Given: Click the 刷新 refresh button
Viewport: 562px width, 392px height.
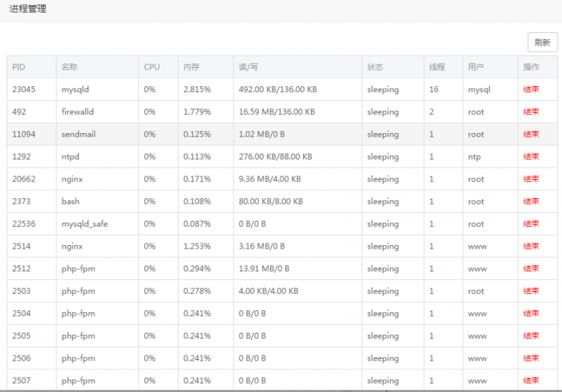Looking at the screenshot, I should coord(542,42).
